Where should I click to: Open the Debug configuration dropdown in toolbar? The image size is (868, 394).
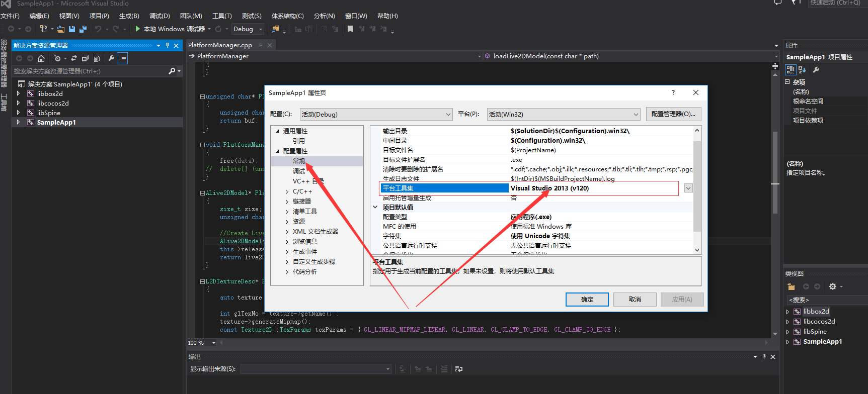coord(248,29)
